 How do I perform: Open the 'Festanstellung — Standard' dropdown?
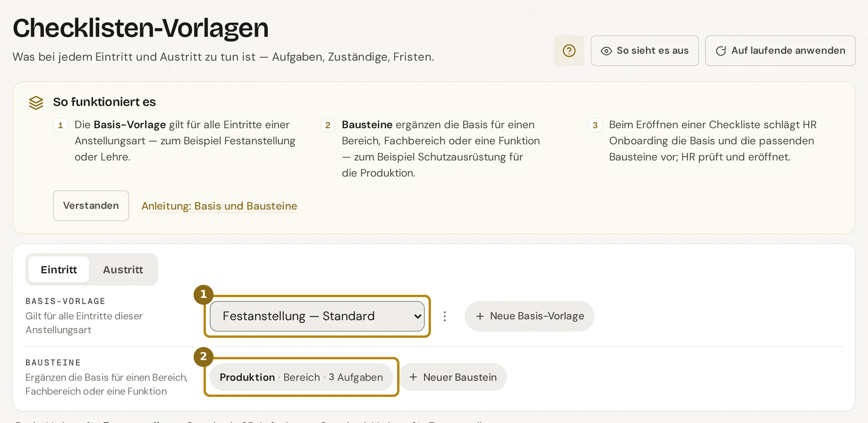317,316
